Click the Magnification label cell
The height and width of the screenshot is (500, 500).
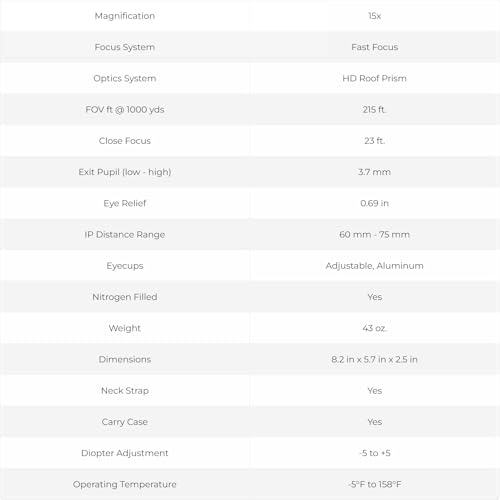point(125,16)
